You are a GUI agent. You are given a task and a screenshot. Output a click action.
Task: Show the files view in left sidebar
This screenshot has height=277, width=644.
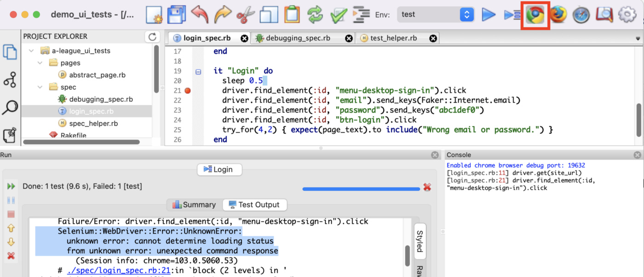coord(10,52)
